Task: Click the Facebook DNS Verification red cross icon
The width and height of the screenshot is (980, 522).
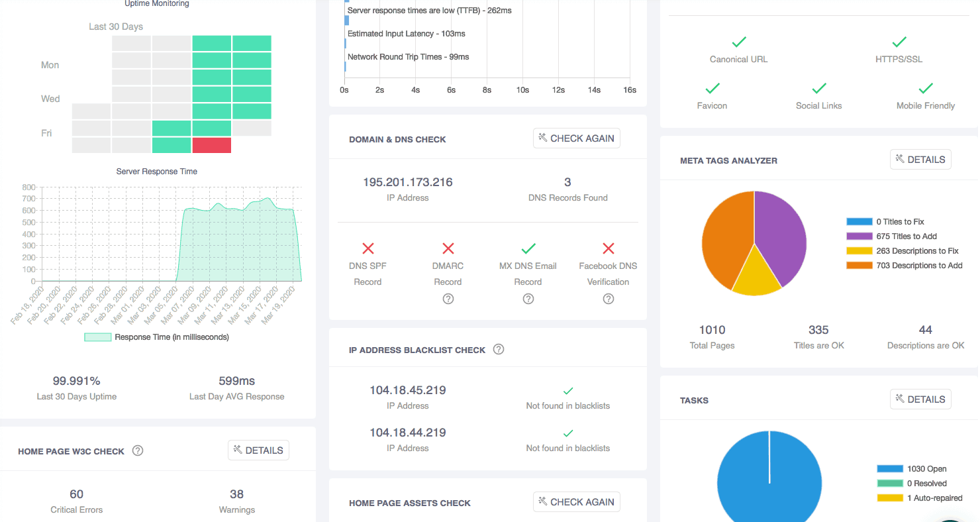Action: click(609, 248)
